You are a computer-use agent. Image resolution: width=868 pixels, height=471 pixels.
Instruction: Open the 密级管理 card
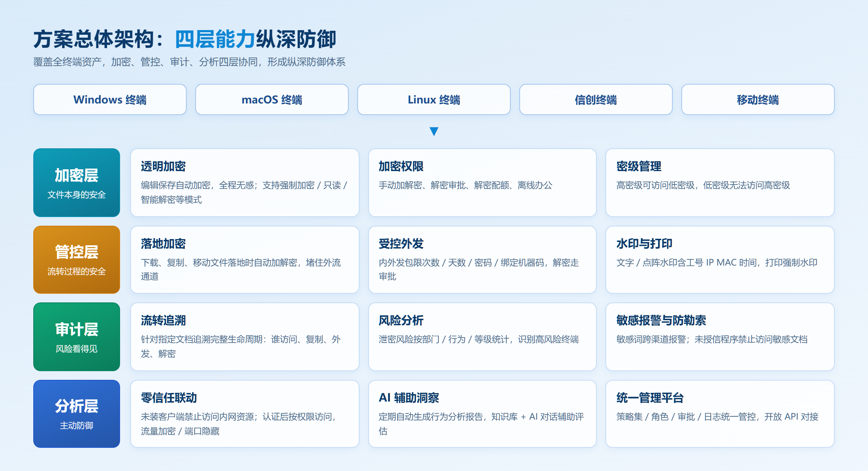click(x=720, y=183)
